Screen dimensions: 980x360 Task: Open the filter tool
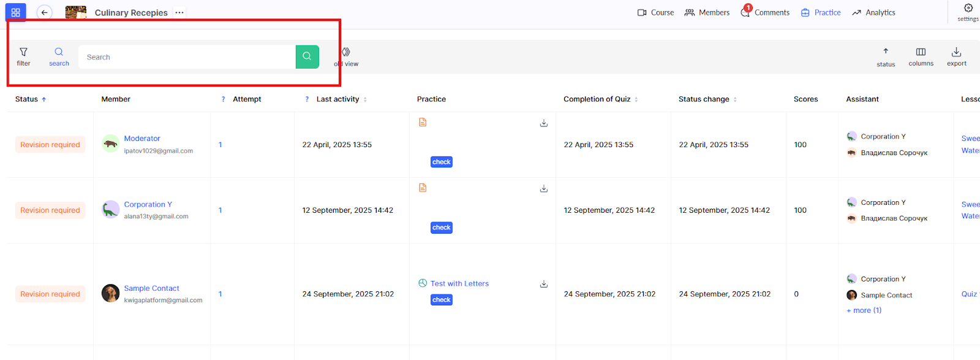coord(23,56)
